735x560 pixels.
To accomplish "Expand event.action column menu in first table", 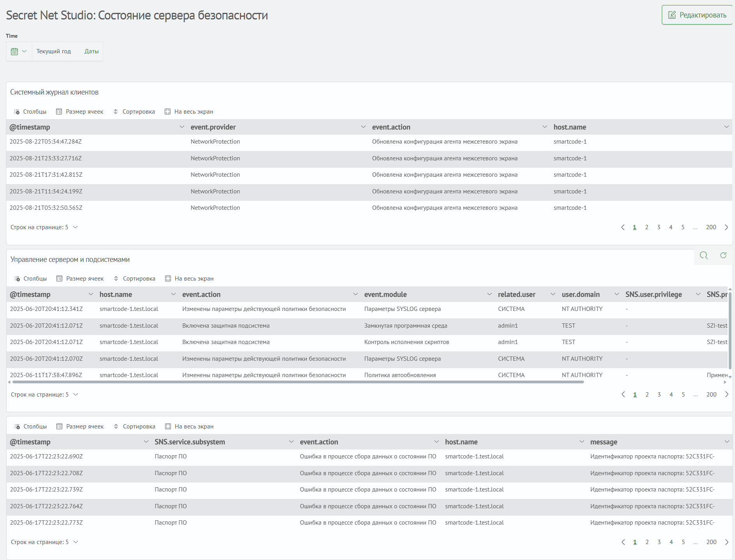I will click(x=545, y=127).
